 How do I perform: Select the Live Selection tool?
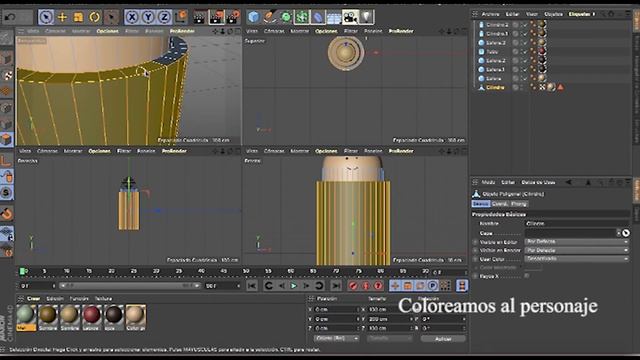pos(46,17)
